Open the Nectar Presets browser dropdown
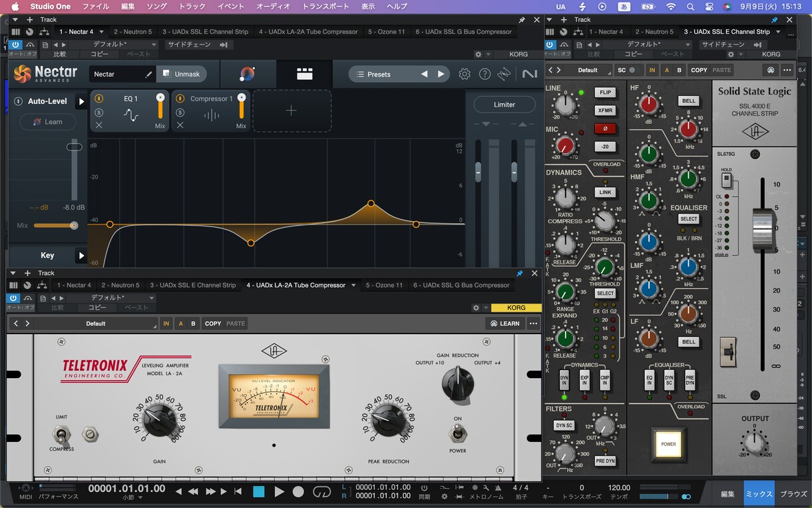 click(379, 74)
